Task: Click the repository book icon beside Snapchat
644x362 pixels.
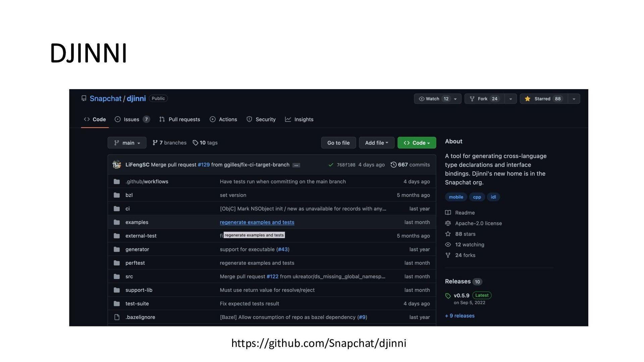Action: point(84,98)
